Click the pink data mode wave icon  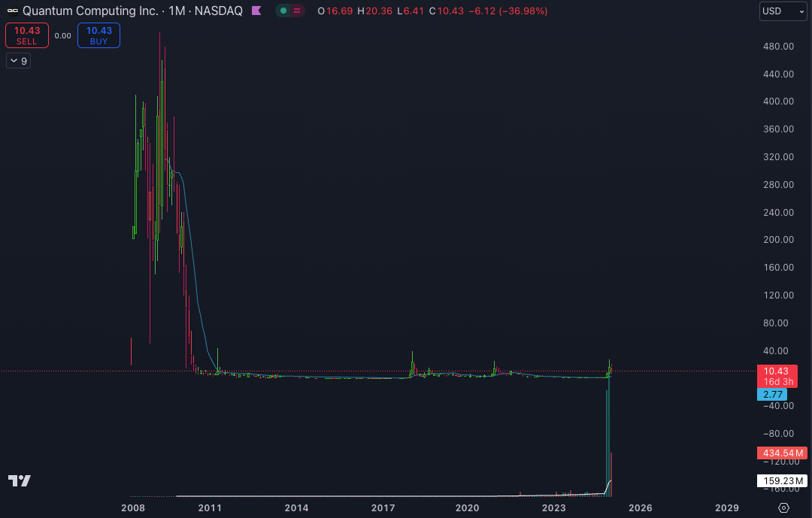tap(297, 11)
